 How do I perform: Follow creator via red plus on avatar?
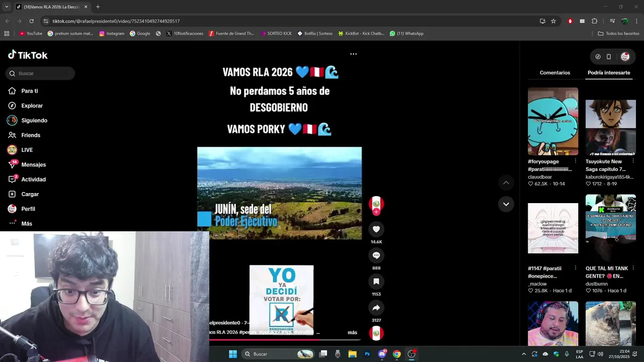[x=376, y=212]
